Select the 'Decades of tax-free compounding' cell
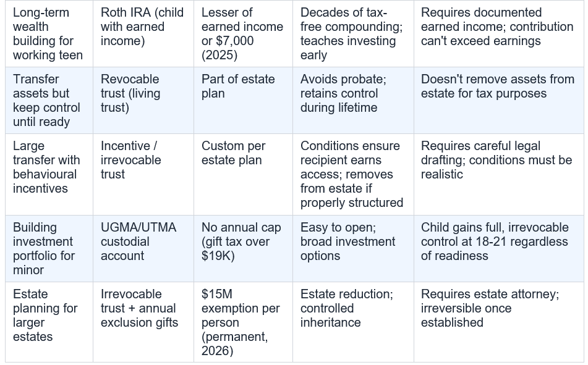588x365 pixels. click(x=353, y=34)
